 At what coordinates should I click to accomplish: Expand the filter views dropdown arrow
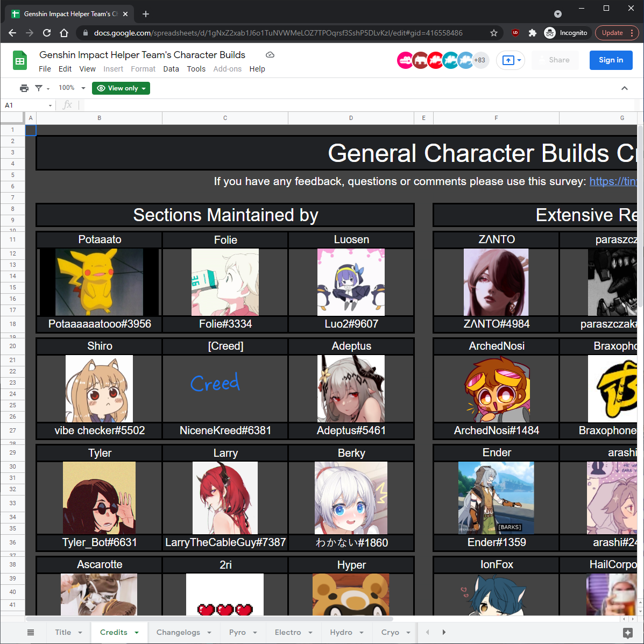point(48,88)
